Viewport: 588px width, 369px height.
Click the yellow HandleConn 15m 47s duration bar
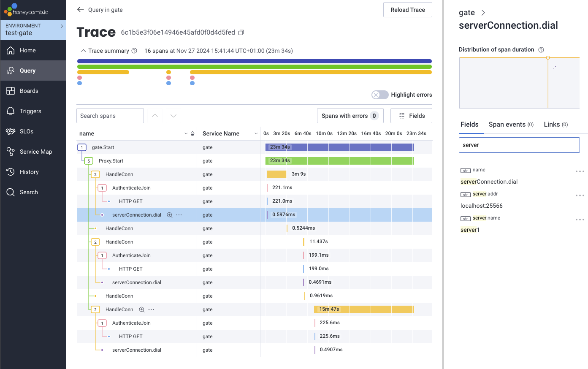tap(363, 309)
